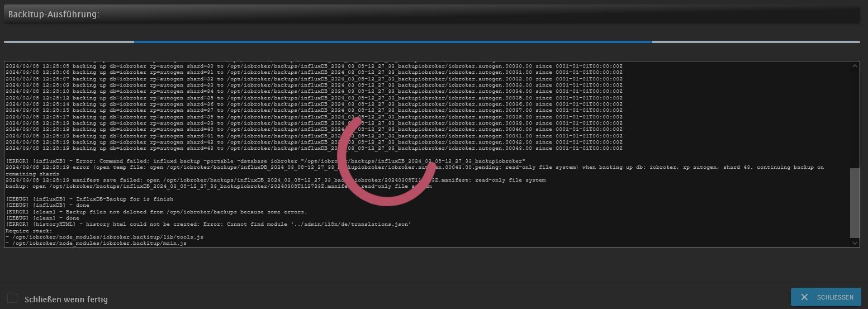Screen dimensions: 868x309
Task: Select the log line for shard=40
Action: [x=314, y=129]
